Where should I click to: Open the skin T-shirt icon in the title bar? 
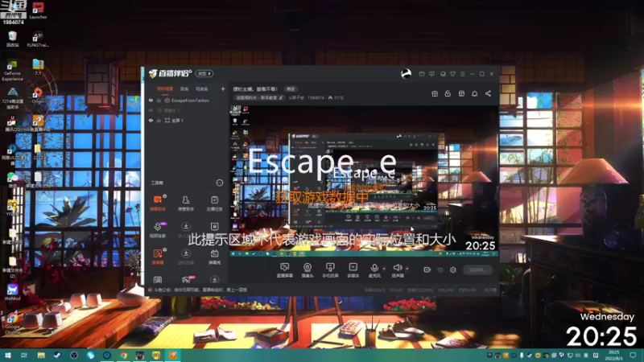pyautogui.click(x=452, y=74)
